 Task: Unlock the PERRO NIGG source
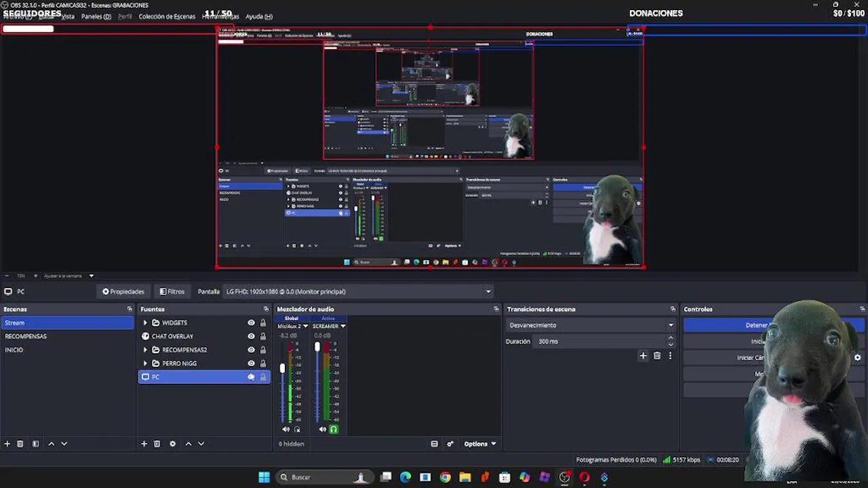(263, 363)
